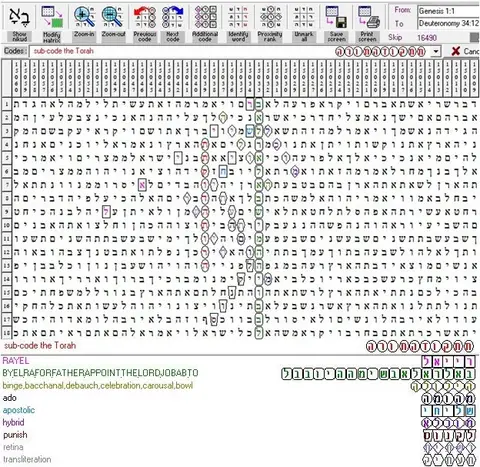Click row number 9 in the matrix

6,212
